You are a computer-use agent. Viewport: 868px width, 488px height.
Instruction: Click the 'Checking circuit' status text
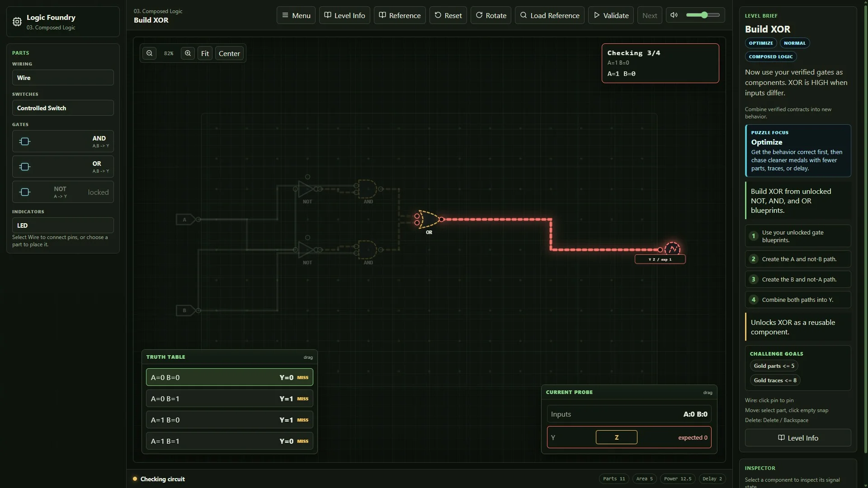click(162, 479)
